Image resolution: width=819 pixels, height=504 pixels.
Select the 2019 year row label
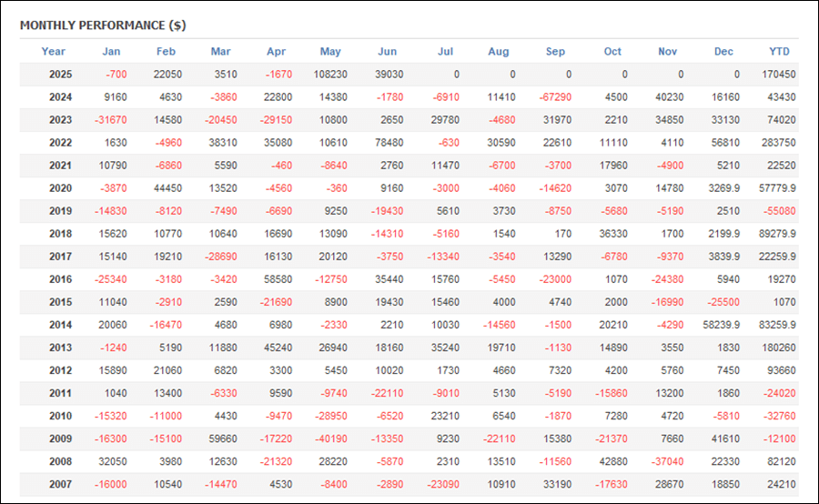[61, 211]
